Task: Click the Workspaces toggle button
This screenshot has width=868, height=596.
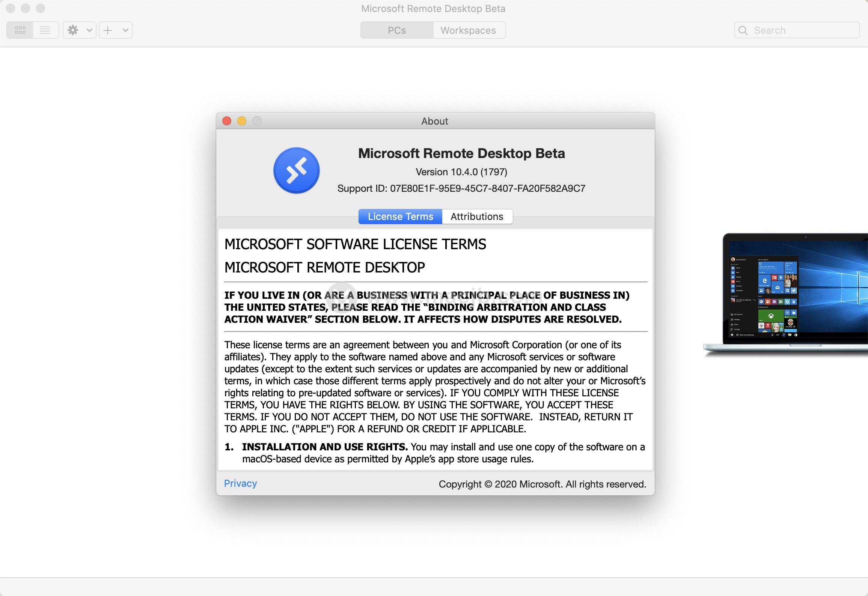Action: click(x=468, y=30)
